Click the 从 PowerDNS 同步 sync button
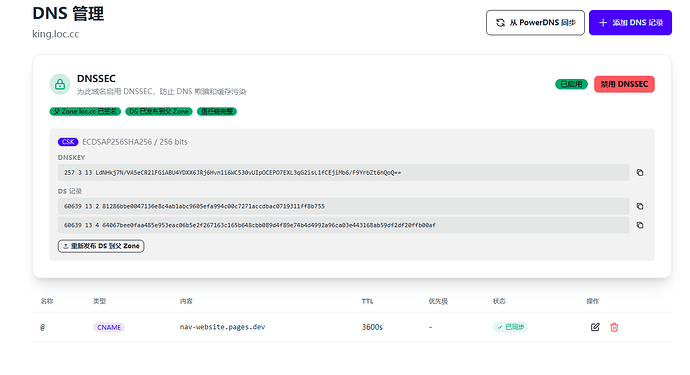The height and width of the screenshot is (375, 690). (x=535, y=22)
